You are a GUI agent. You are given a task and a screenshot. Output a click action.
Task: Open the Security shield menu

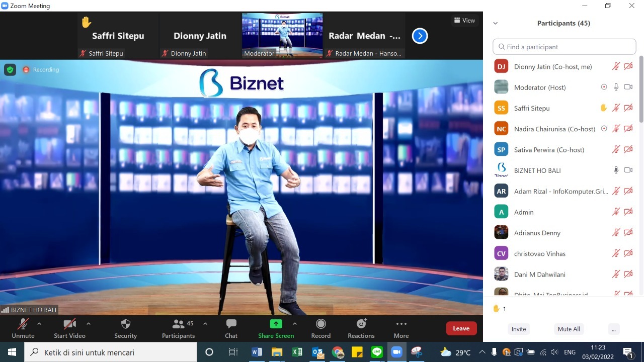[x=126, y=329]
